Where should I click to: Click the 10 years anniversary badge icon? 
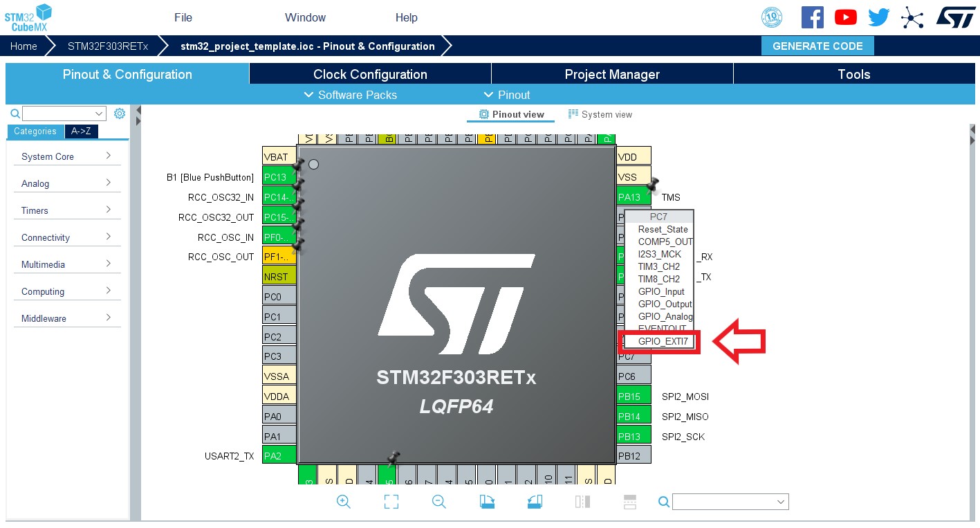click(x=771, y=17)
